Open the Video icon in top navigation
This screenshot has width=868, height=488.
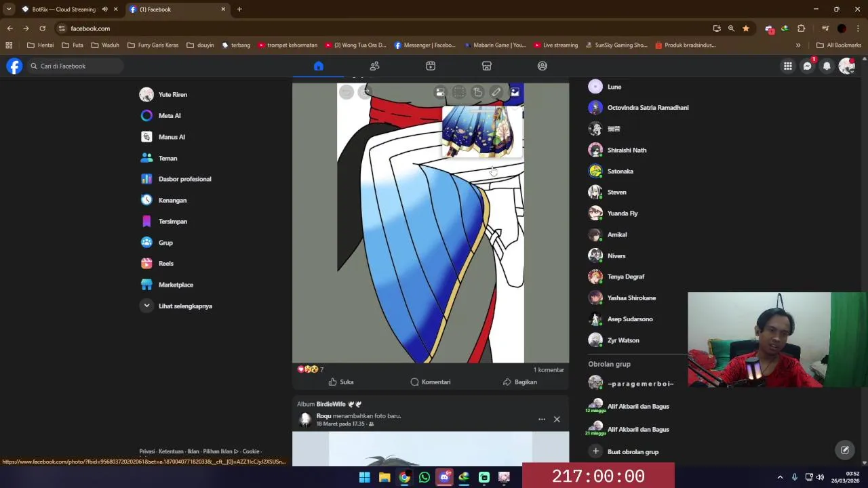pyautogui.click(x=431, y=66)
